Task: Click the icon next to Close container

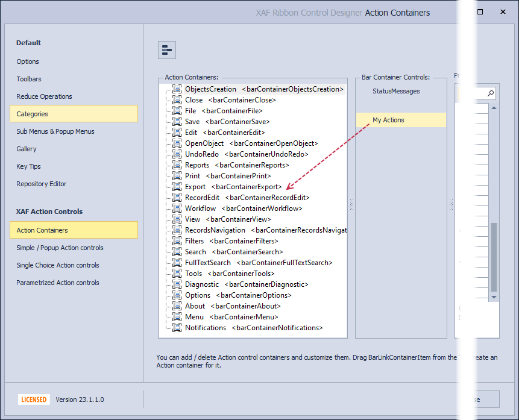Action: click(177, 100)
